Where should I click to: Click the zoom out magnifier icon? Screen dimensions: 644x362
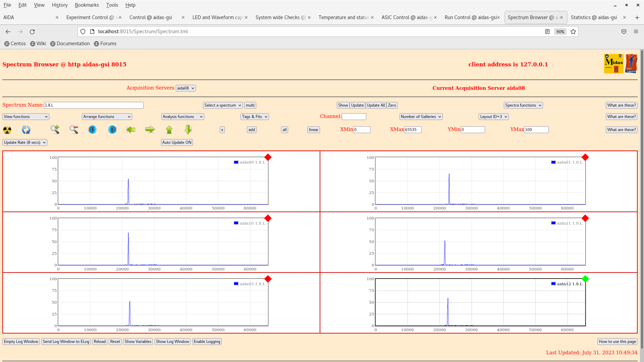[x=74, y=129]
